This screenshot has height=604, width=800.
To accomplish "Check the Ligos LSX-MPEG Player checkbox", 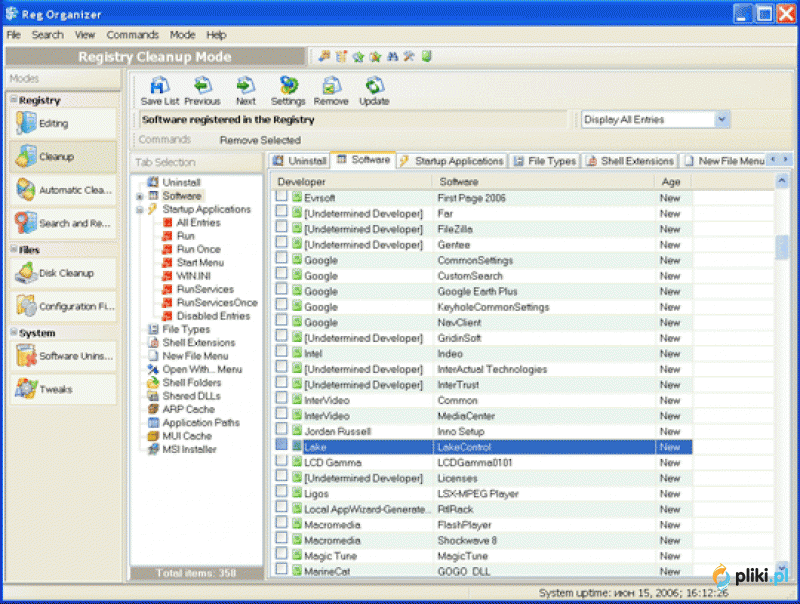I will tap(281, 491).
